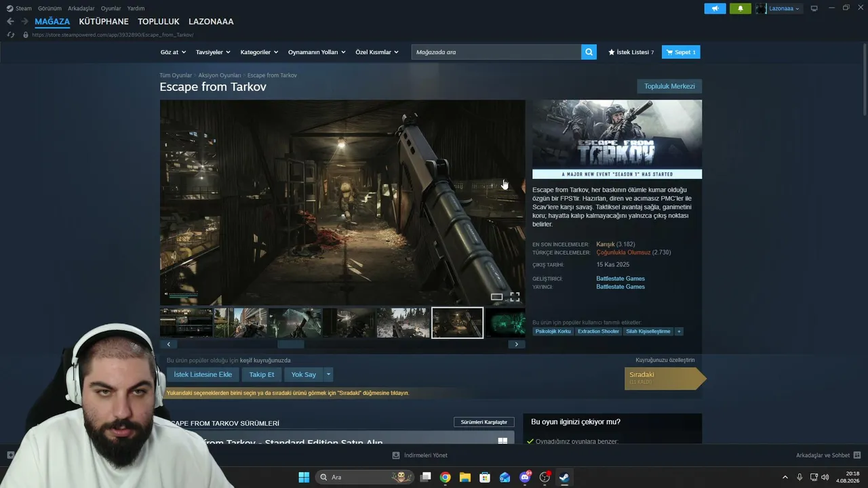Viewport: 868px width, 488px height.
Task: Click the Sürümleri Karşılaştır button
Action: (484, 422)
